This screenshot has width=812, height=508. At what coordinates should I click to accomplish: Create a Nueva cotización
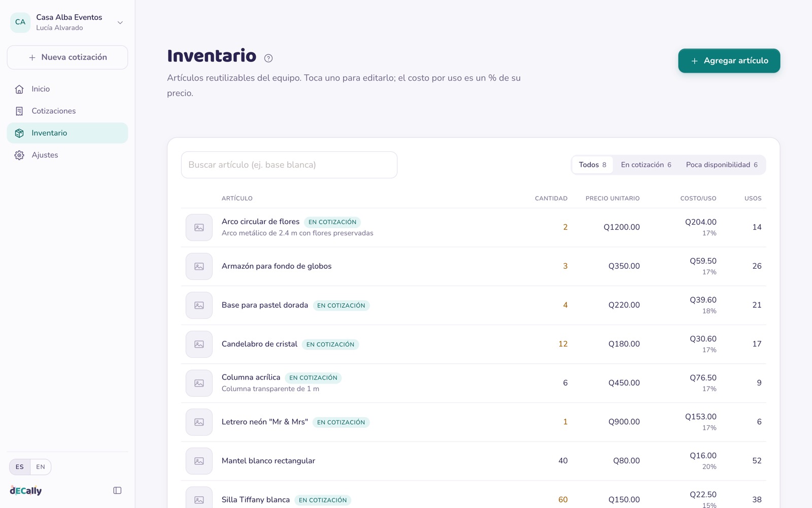[x=67, y=57]
